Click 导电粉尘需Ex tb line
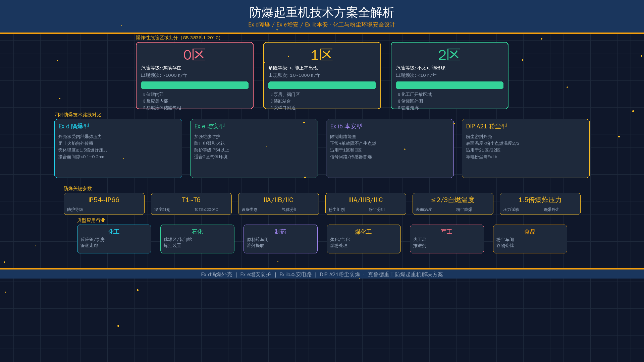The image size is (644, 362). [x=482, y=157]
